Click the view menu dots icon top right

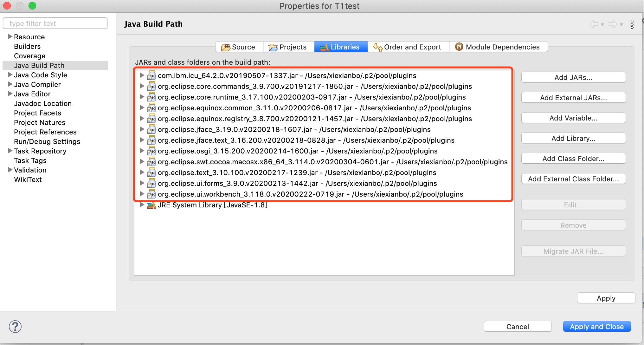click(x=633, y=23)
